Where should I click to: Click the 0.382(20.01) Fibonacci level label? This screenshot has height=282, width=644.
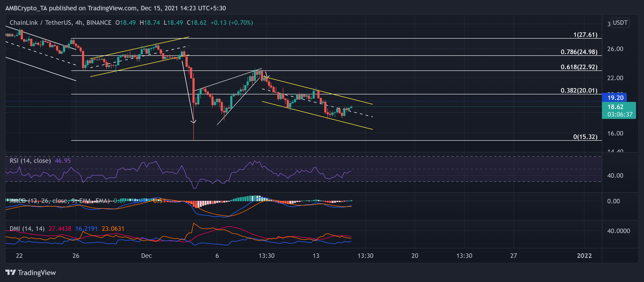pyautogui.click(x=579, y=90)
